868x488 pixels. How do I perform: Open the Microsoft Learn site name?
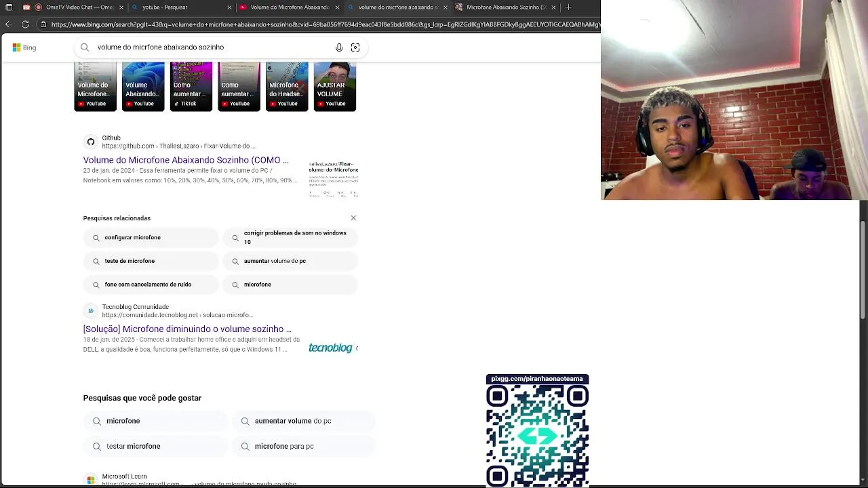tap(124, 476)
